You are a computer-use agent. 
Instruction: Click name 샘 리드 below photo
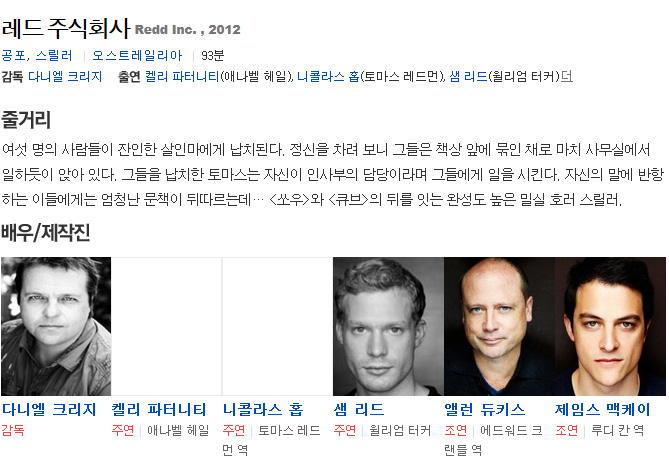[359, 409]
